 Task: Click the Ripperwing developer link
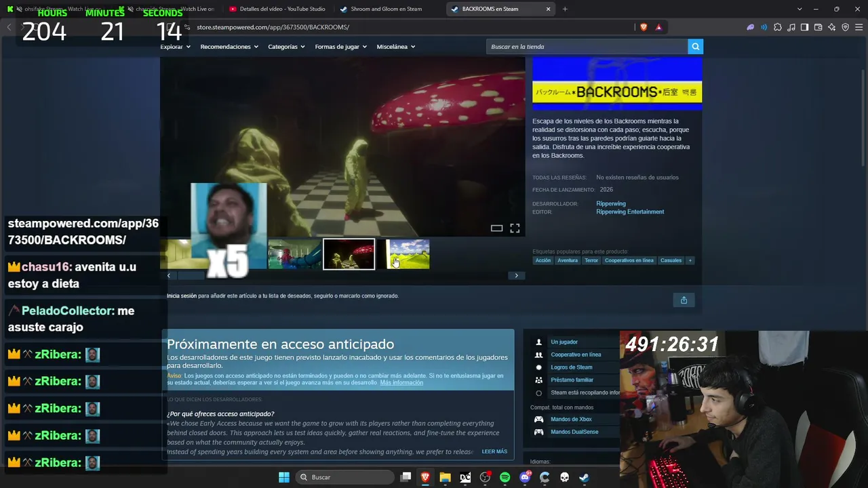pyautogui.click(x=611, y=203)
